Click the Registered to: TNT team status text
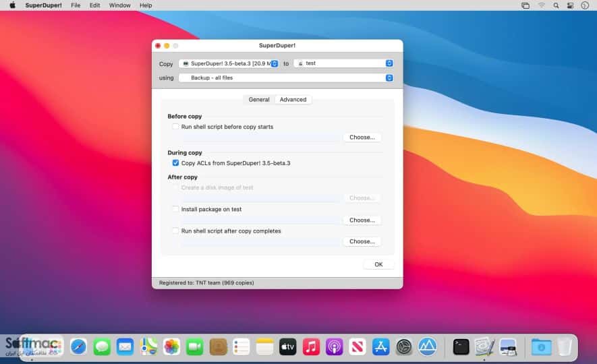Viewport: 597px width, 364px height. (x=206, y=282)
